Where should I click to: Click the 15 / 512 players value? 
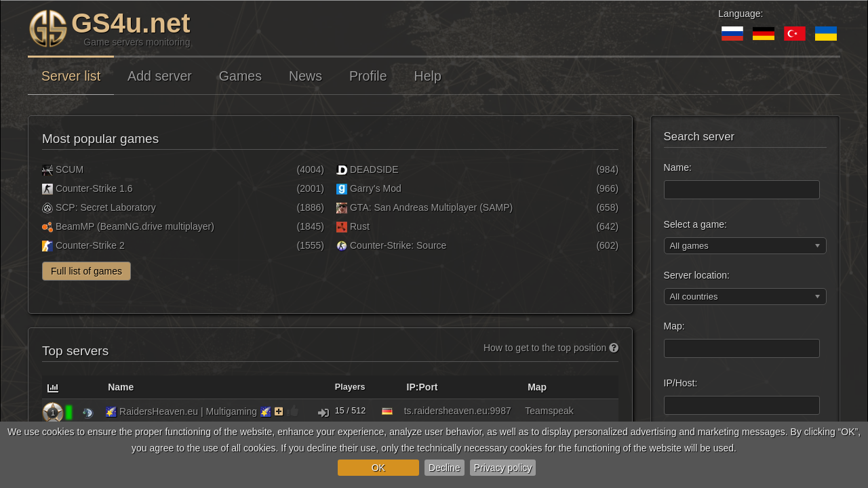point(350,411)
